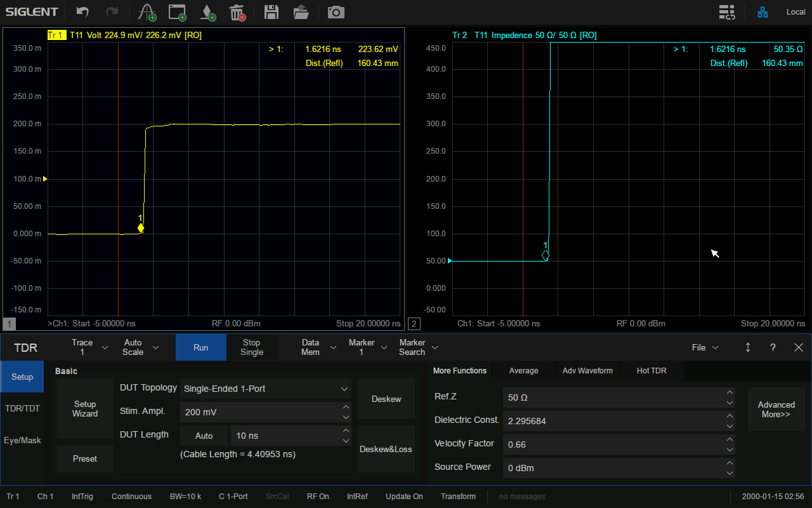Open the DUT Topology dropdown

266,389
